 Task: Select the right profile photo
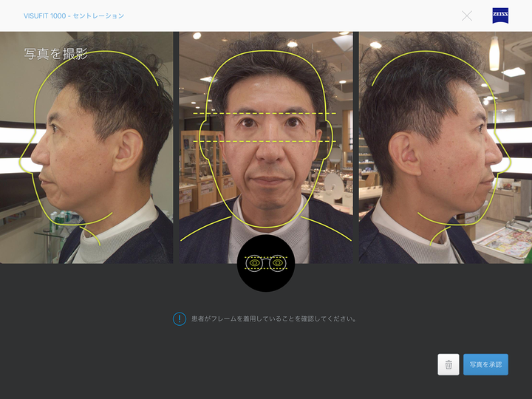click(x=446, y=148)
